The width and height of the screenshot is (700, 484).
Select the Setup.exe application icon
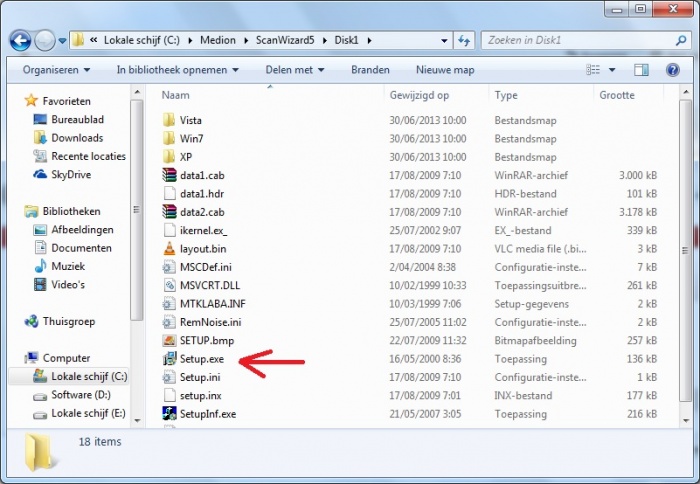(169, 359)
